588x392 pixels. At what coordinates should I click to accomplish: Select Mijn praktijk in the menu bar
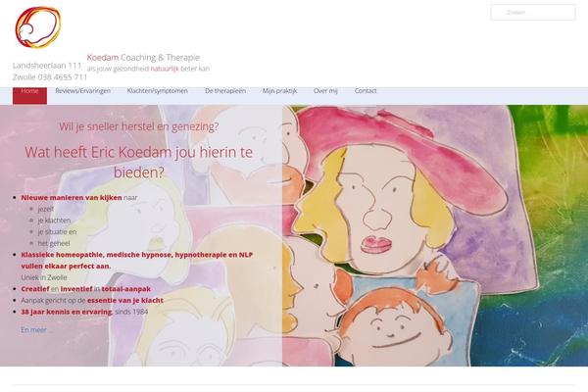[x=279, y=91]
